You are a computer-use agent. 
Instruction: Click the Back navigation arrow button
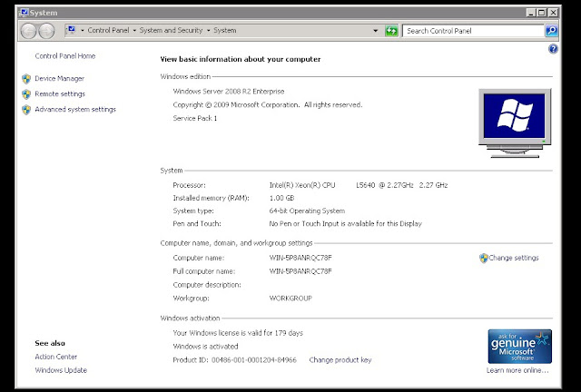click(28, 31)
